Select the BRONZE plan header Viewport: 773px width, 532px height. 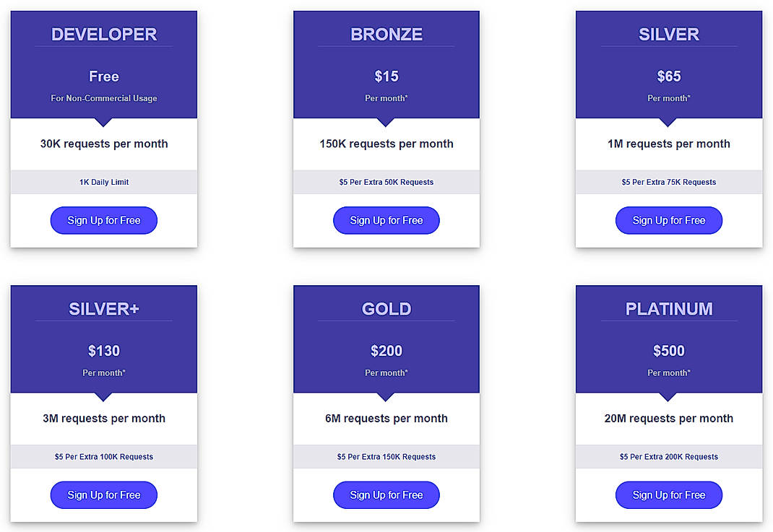point(386,34)
